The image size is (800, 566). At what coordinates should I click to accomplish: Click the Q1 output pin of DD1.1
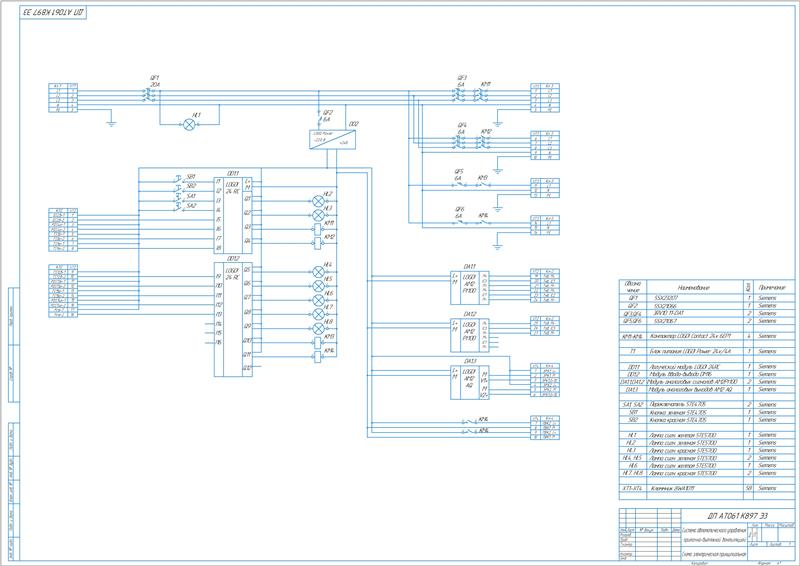coord(247,199)
